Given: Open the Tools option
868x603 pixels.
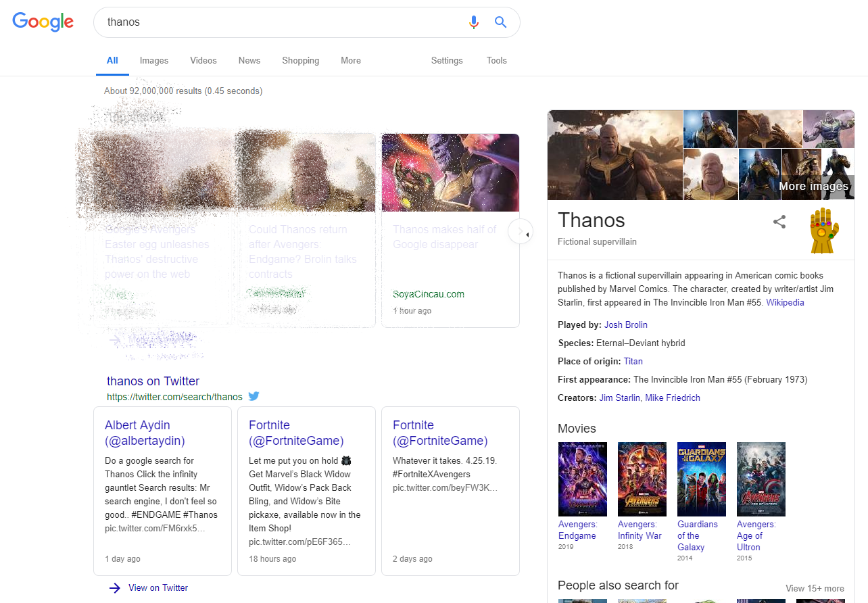Looking at the screenshot, I should tap(496, 61).
